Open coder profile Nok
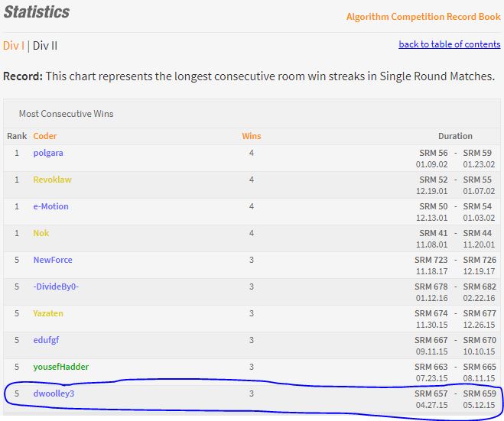 tap(41, 233)
